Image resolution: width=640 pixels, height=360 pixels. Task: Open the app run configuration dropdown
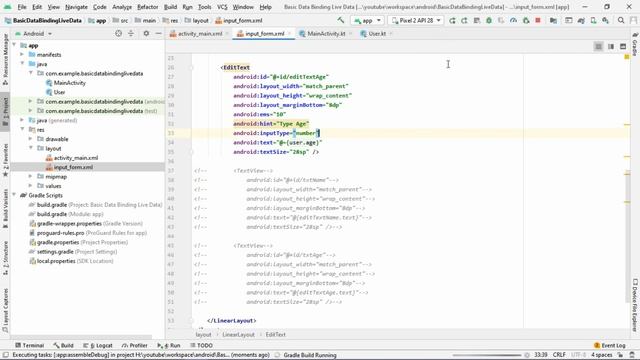click(x=367, y=20)
